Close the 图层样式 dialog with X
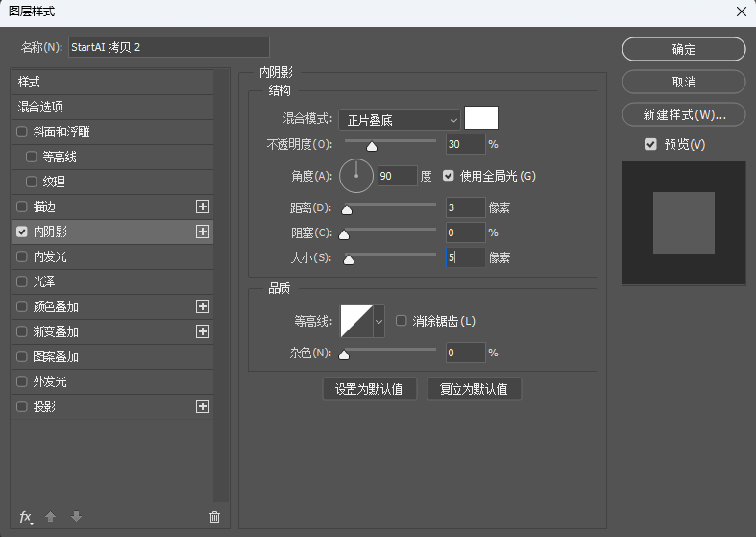This screenshot has height=537, width=756. point(742,12)
